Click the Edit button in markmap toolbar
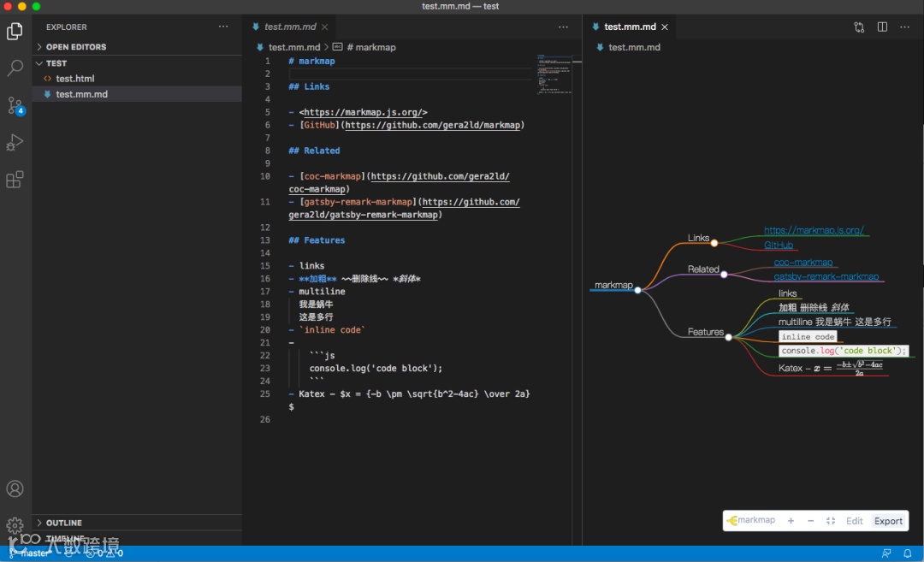 tap(854, 521)
